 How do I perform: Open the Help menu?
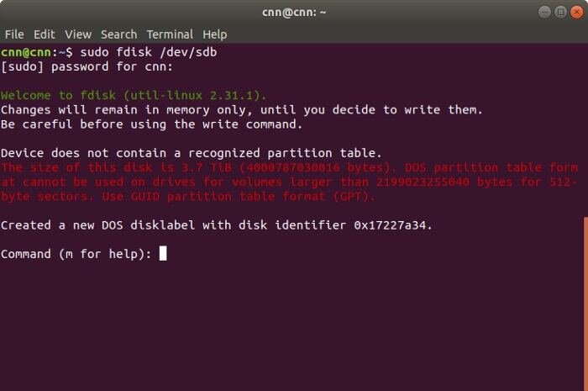(215, 34)
